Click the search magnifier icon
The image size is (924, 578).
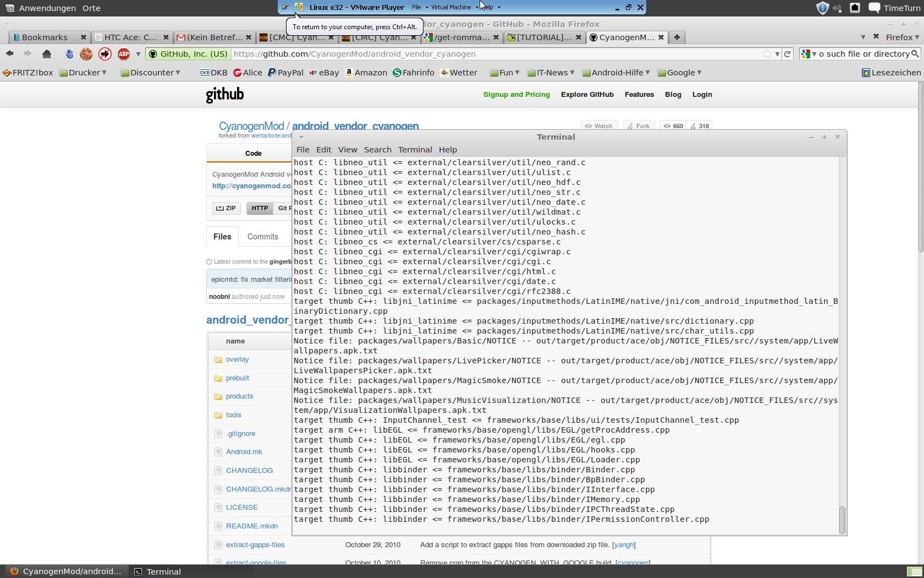coord(915,54)
